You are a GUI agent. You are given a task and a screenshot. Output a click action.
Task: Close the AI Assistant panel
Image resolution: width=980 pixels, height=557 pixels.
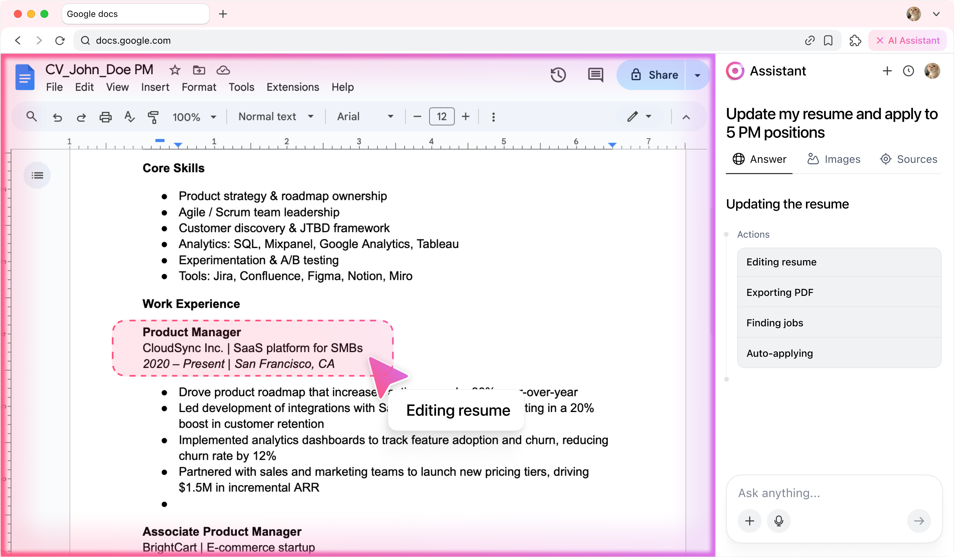click(x=879, y=41)
